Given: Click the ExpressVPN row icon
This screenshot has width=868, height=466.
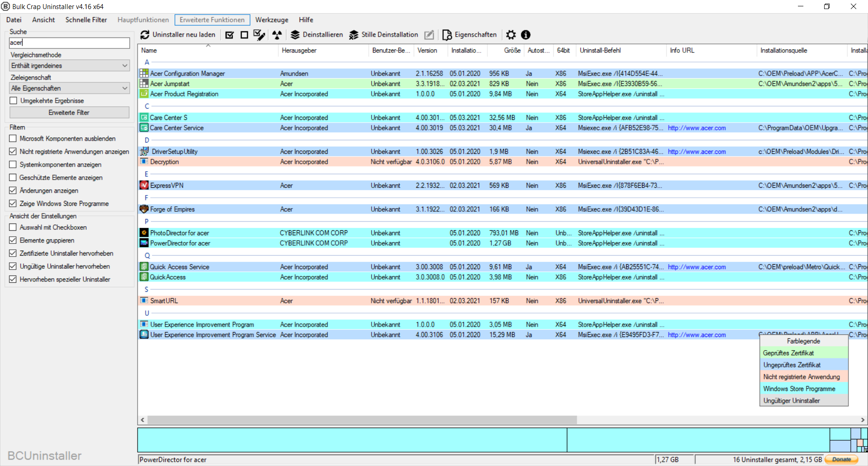Looking at the screenshot, I should (x=144, y=185).
